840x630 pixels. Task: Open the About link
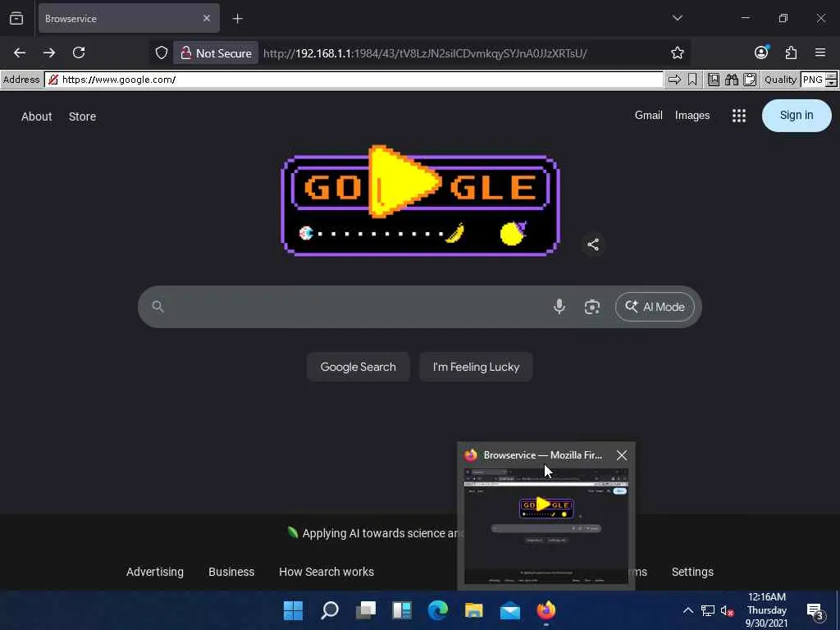(x=36, y=116)
